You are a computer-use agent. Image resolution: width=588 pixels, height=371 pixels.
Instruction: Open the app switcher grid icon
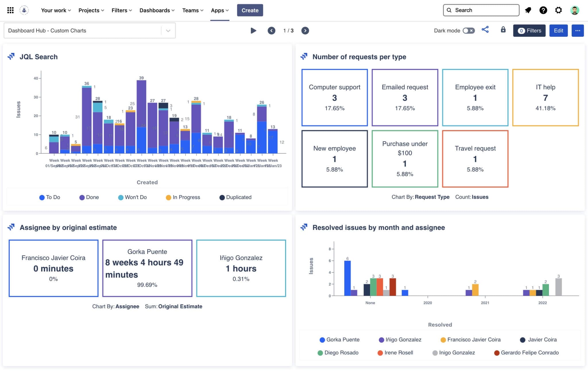tap(10, 10)
